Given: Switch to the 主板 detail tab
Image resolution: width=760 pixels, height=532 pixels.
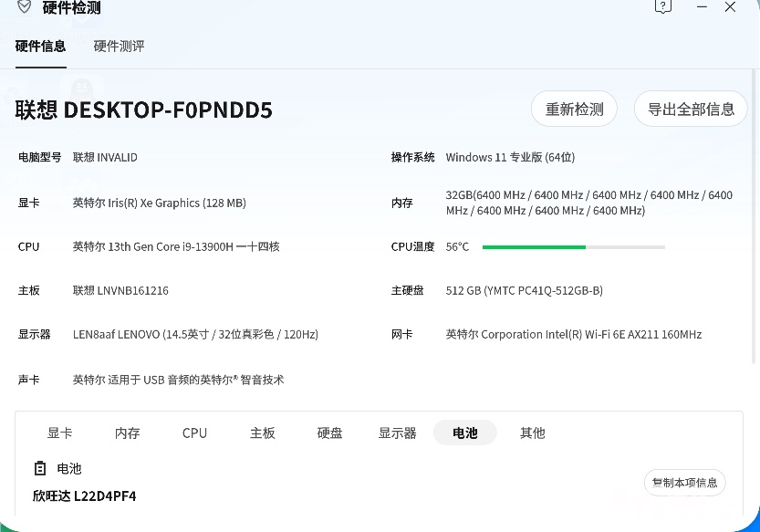Looking at the screenshot, I should click(263, 433).
